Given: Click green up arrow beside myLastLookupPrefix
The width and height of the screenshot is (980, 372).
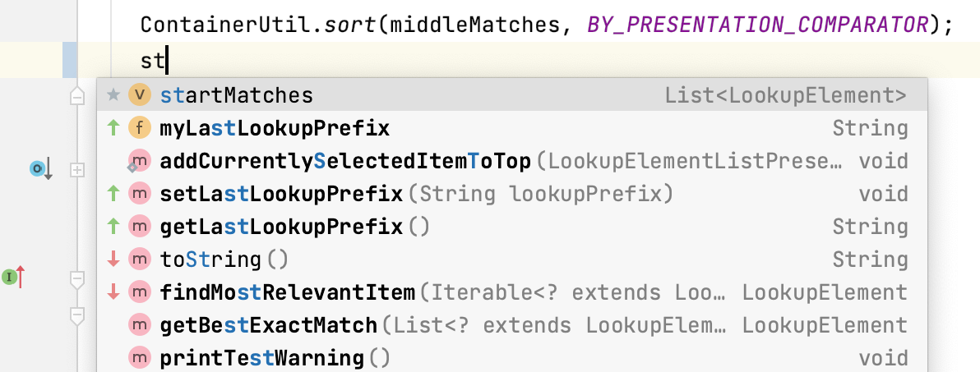Looking at the screenshot, I should pyautogui.click(x=113, y=128).
